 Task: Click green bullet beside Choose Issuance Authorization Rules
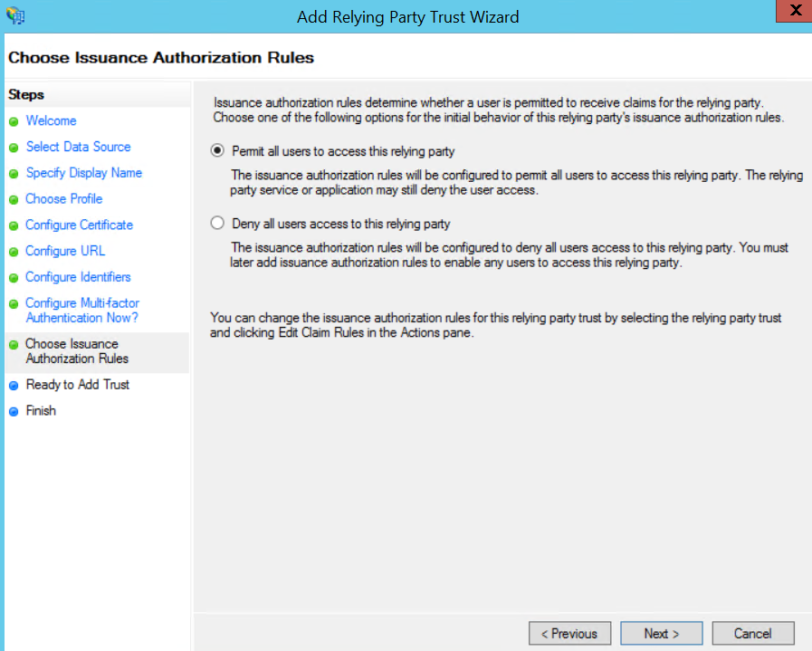coord(14,344)
